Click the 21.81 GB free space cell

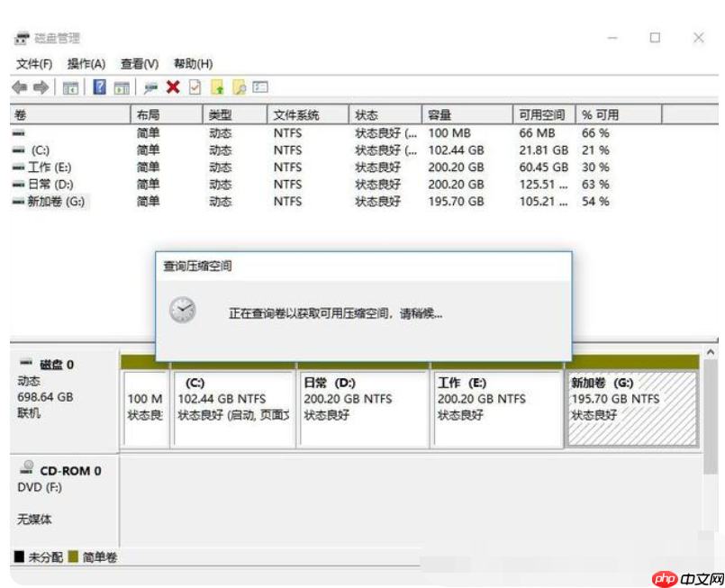[543, 150]
